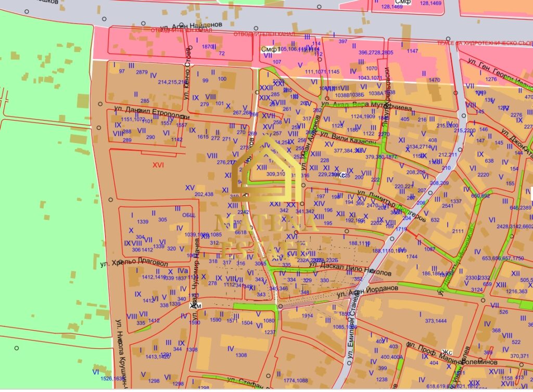Click the 'ул. Вили Казасян' street label
533x392 pixels.
pyautogui.click(x=348, y=138)
